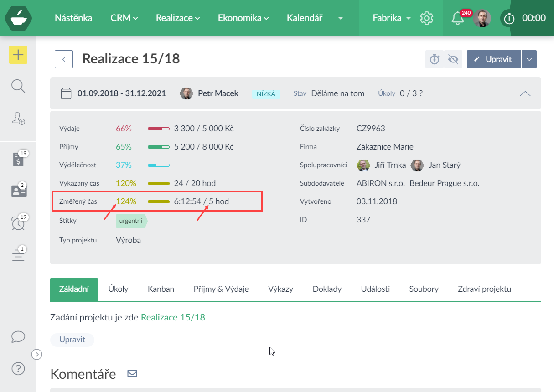The width and height of the screenshot is (554, 392).
Task: Expand the dropdown arrow beside Upravit
Action: click(x=529, y=59)
